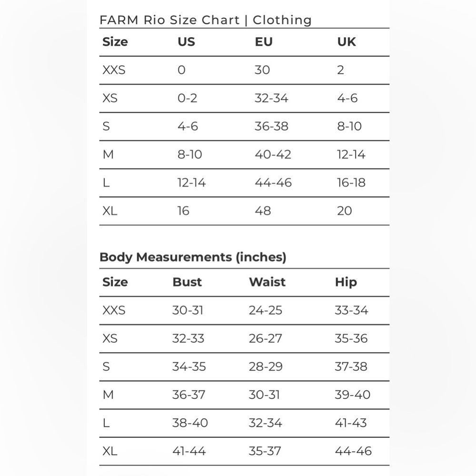The image size is (476, 476).
Task: Click the M bust value 36-37
Action: (x=188, y=395)
